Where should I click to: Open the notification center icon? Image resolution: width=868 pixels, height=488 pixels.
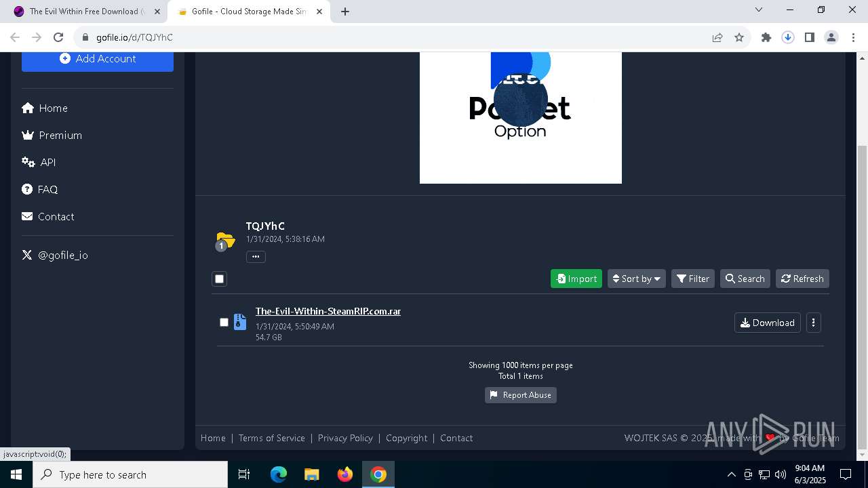click(846, 474)
